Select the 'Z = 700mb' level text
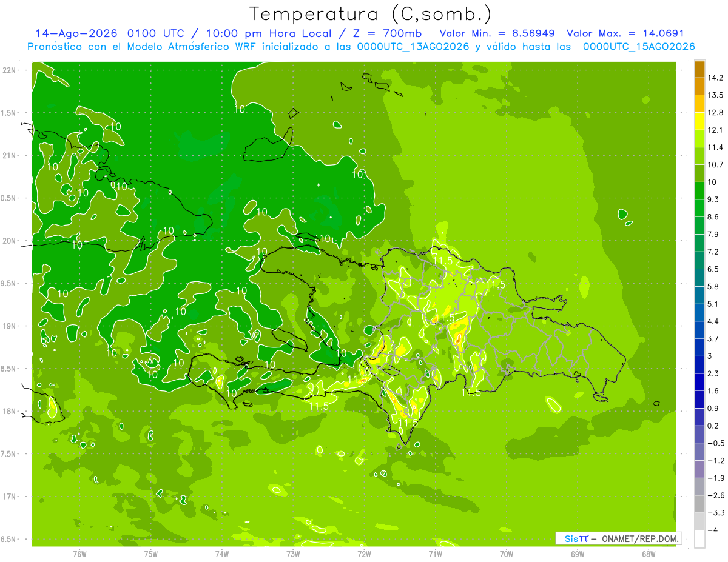This screenshot has height=562, width=728. pos(388,34)
